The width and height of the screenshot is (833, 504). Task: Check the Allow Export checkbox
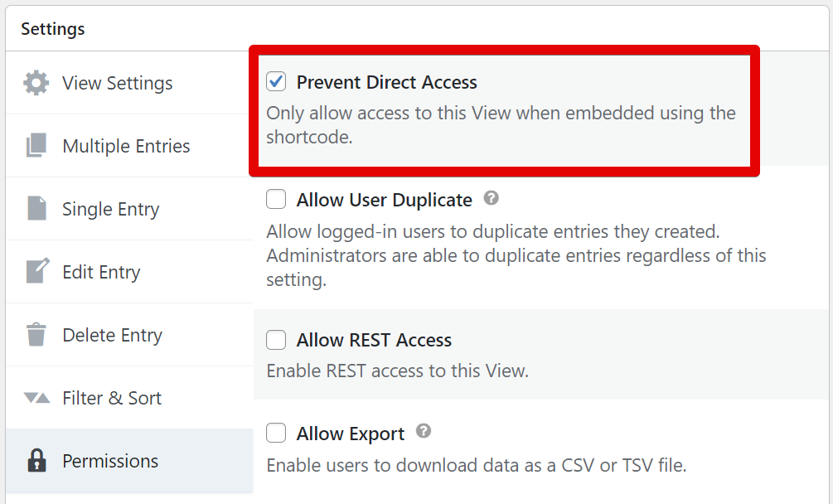pyautogui.click(x=276, y=434)
